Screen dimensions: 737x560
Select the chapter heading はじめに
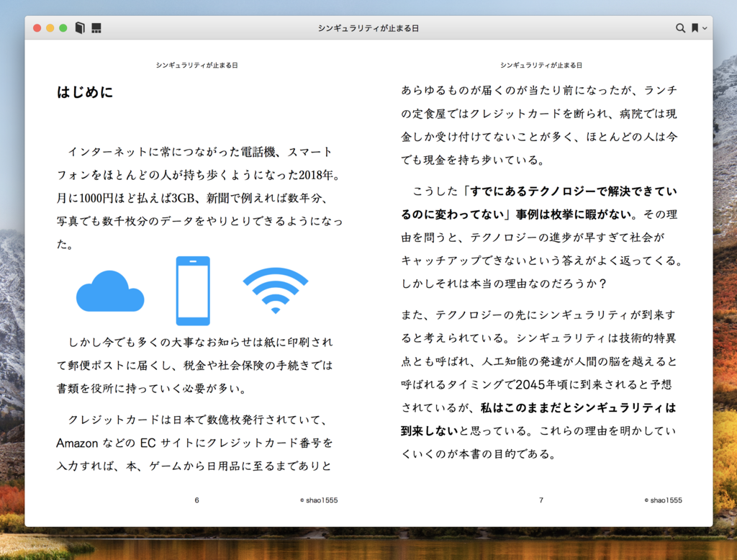point(85,91)
